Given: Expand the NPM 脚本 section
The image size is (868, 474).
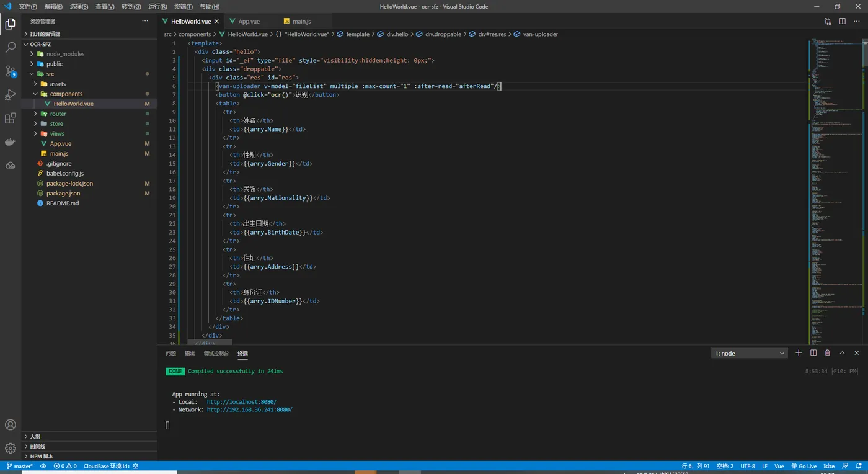Looking at the screenshot, I should click(x=89, y=456).
